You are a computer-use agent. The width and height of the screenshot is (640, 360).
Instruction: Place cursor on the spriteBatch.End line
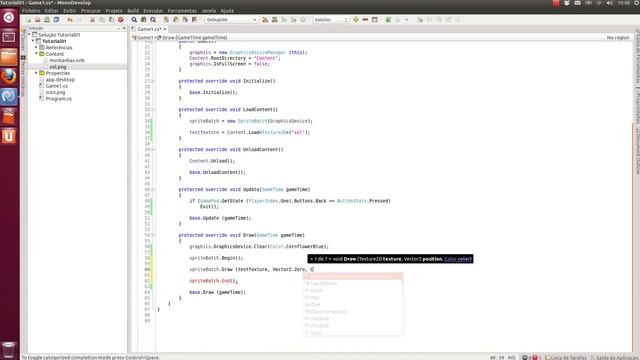click(213, 281)
